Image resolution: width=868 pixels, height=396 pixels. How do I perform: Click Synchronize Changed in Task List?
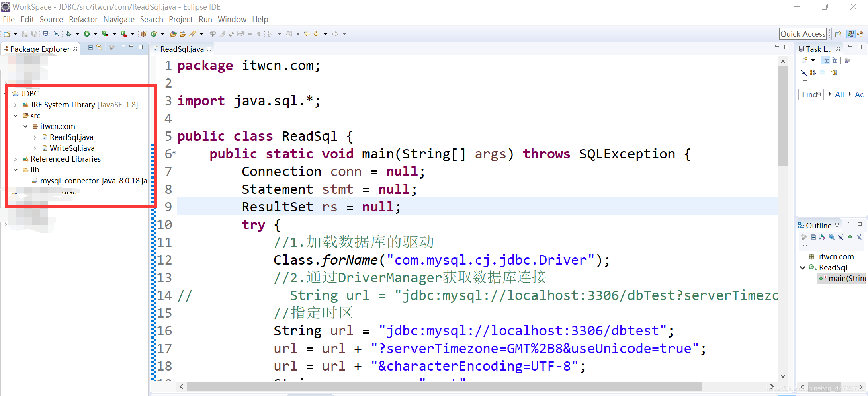(835, 72)
